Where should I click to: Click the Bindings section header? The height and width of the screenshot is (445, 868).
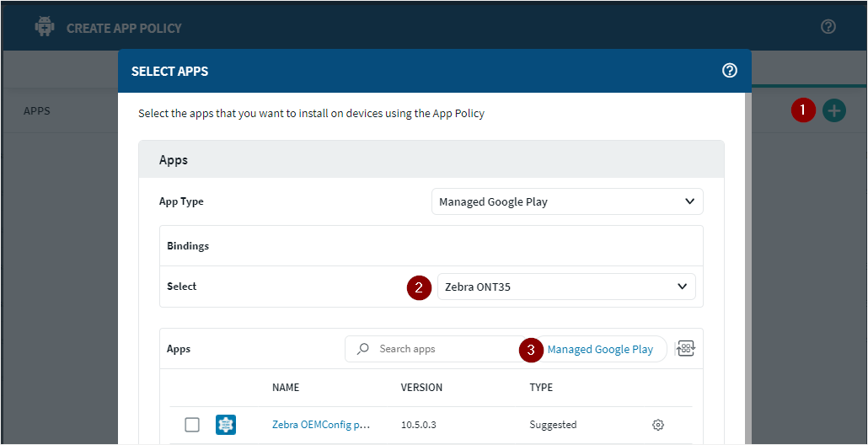(188, 246)
